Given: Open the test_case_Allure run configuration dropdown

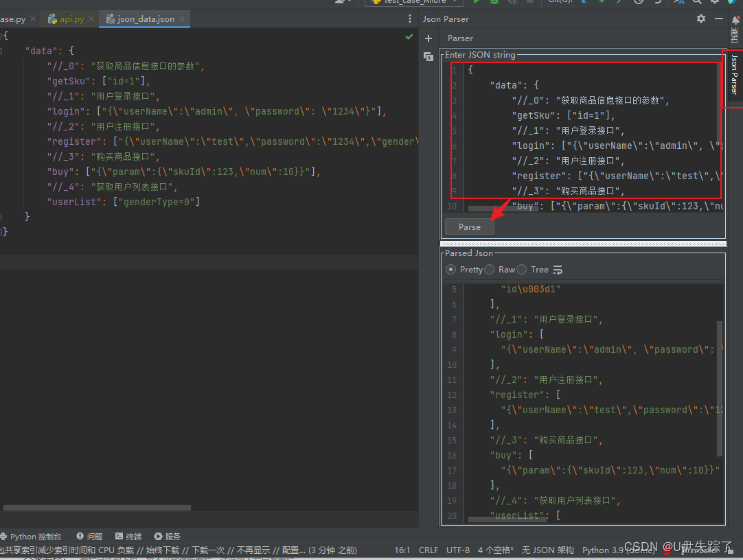Looking at the screenshot, I should pyautogui.click(x=413, y=2).
